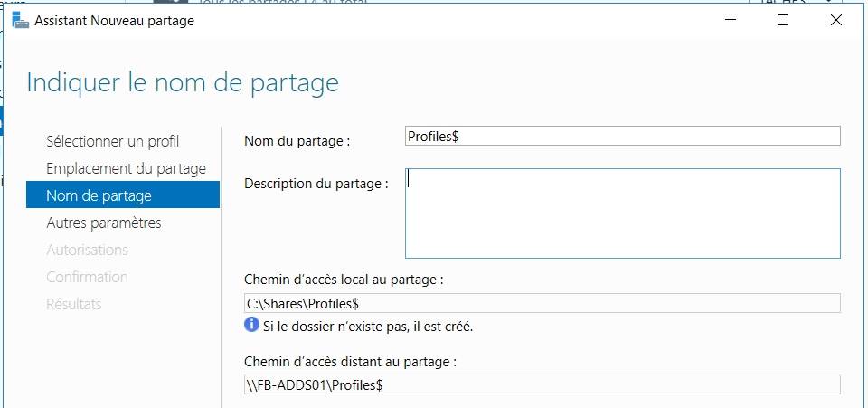Click the Assistant Nouveau partage title text
The height and width of the screenshot is (408, 868).
(114, 21)
